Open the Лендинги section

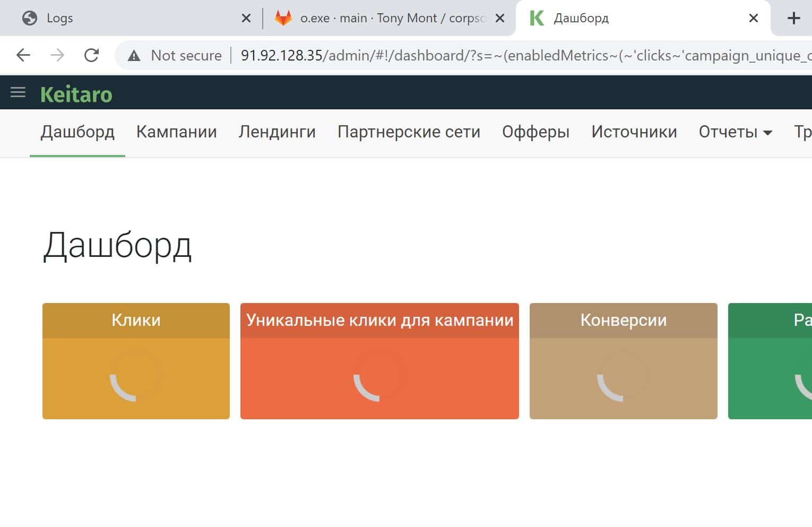point(277,132)
